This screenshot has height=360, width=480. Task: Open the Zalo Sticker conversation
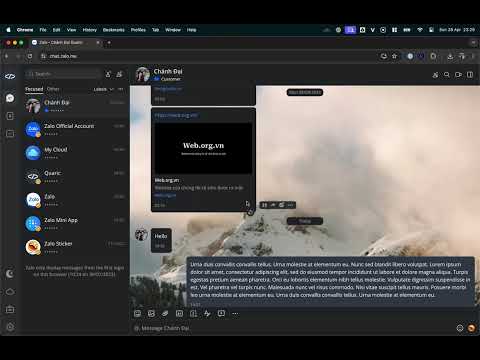point(76,247)
